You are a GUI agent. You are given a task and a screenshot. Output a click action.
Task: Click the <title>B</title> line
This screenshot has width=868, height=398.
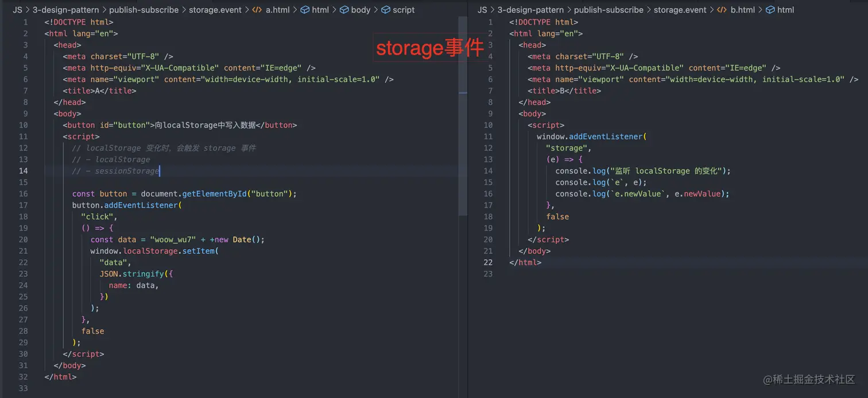564,91
